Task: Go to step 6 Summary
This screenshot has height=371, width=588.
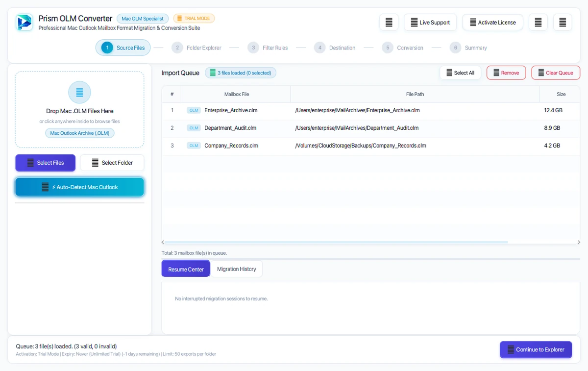Action: coord(468,48)
